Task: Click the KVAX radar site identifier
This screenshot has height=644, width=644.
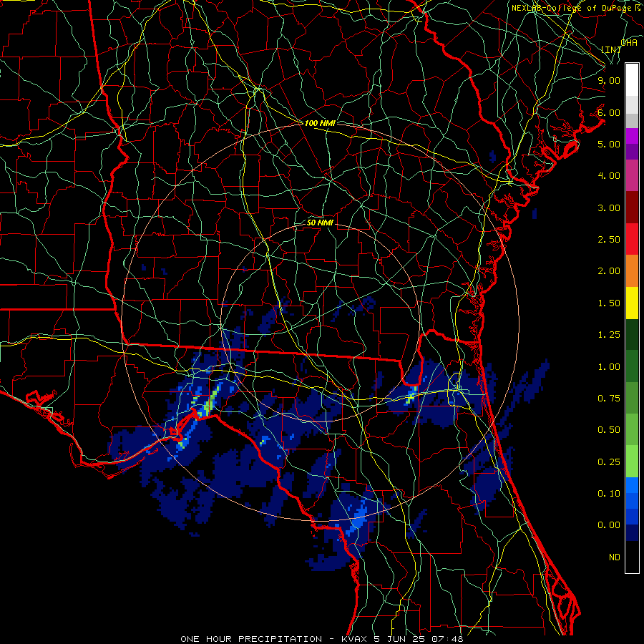Action: tap(355, 639)
